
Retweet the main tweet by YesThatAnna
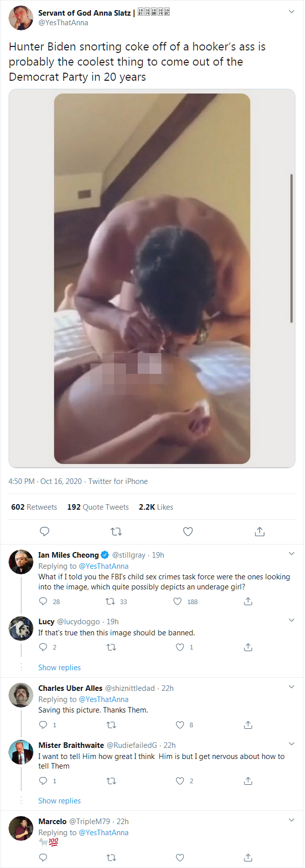pyautogui.click(x=116, y=531)
